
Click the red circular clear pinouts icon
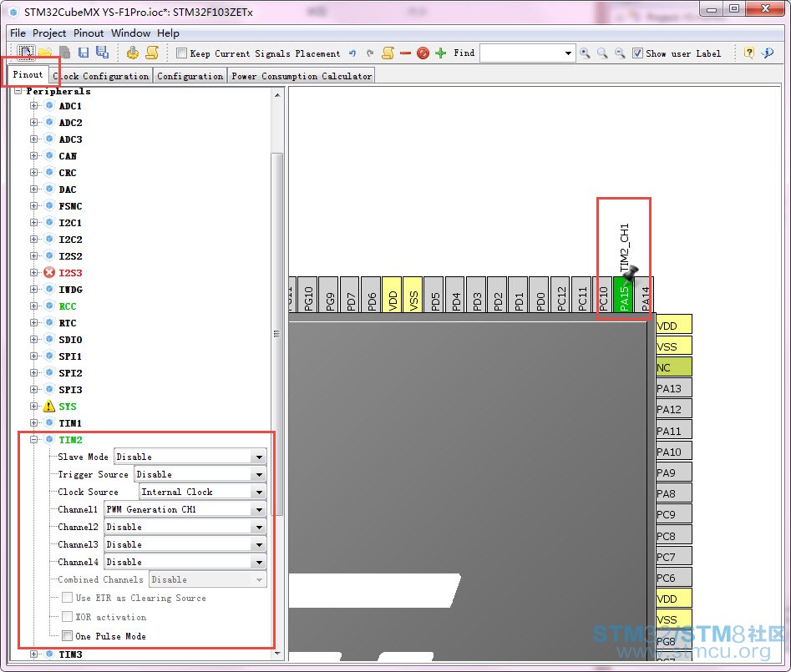tap(423, 53)
